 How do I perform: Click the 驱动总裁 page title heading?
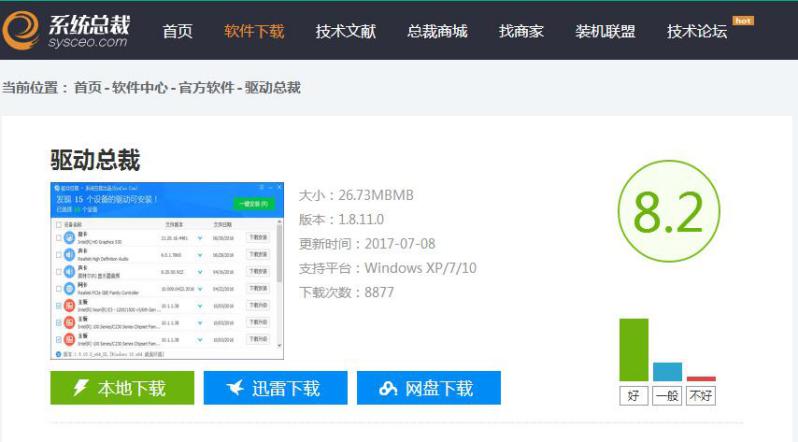[x=95, y=160]
